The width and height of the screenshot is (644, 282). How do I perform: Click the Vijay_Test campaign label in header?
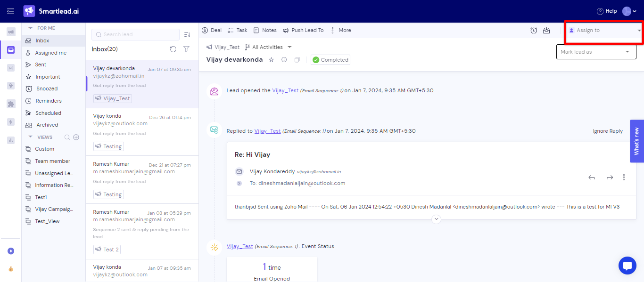pyautogui.click(x=223, y=47)
